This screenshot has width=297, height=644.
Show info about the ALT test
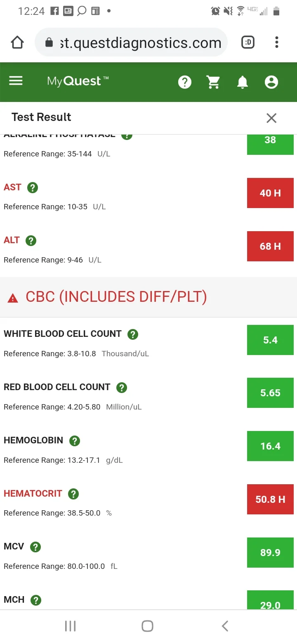(x=31, y=240)
